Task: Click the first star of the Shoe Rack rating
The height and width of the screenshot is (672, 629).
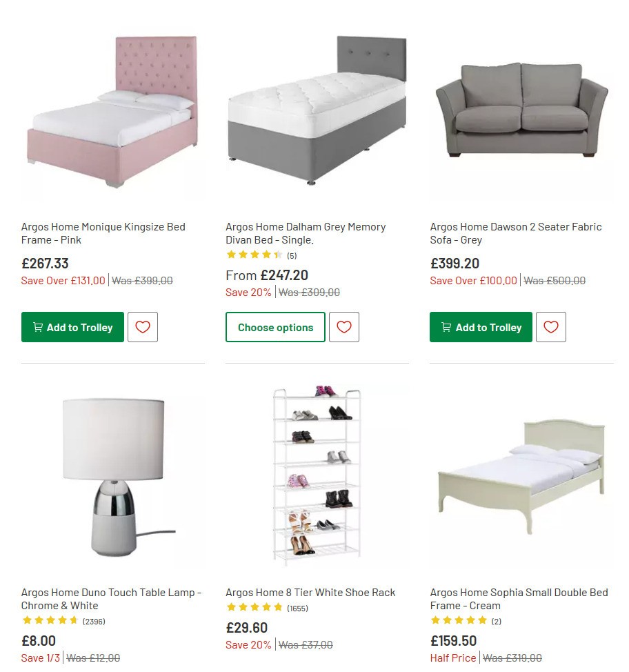Action: coord(230,607)
